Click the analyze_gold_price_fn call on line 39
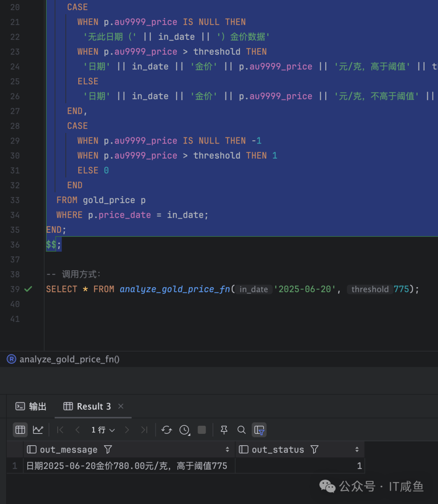The width and height of the screenshot is (438, 504). 175,289
